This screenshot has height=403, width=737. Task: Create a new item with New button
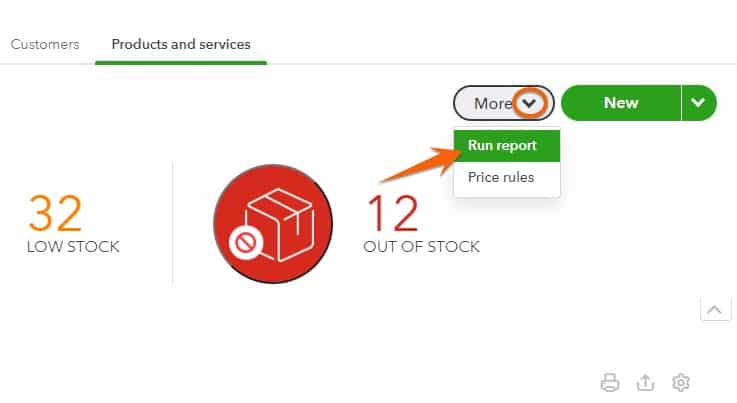[621, 103]
